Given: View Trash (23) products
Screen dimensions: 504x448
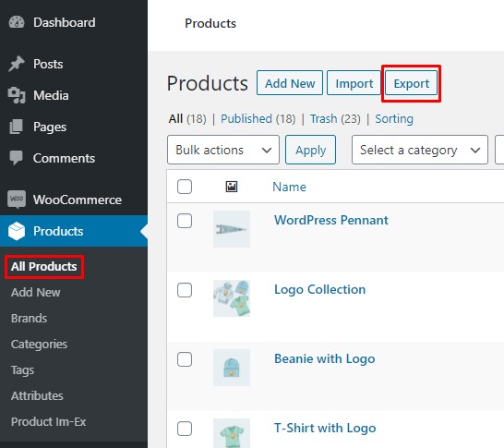Looking at the screenshot, I should coord(335,118).
